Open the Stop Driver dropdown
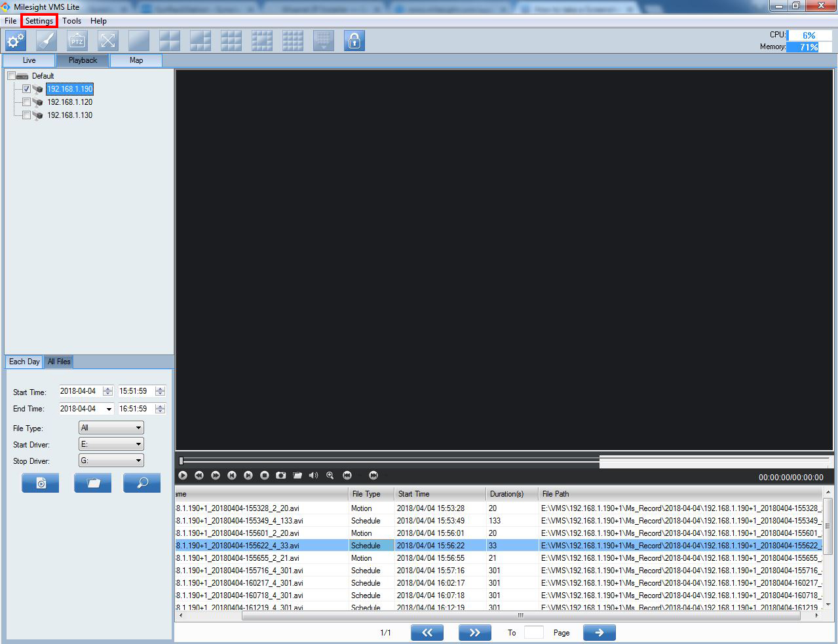Screen dimensions: 838x644 pos(111,461)
